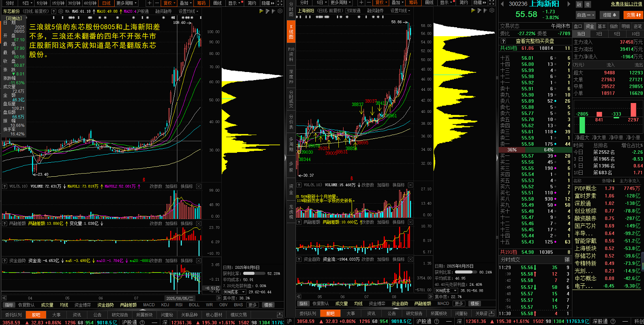Open 5日 period dropdown on left chart
The image size is (644, 325).
(27, 3)
